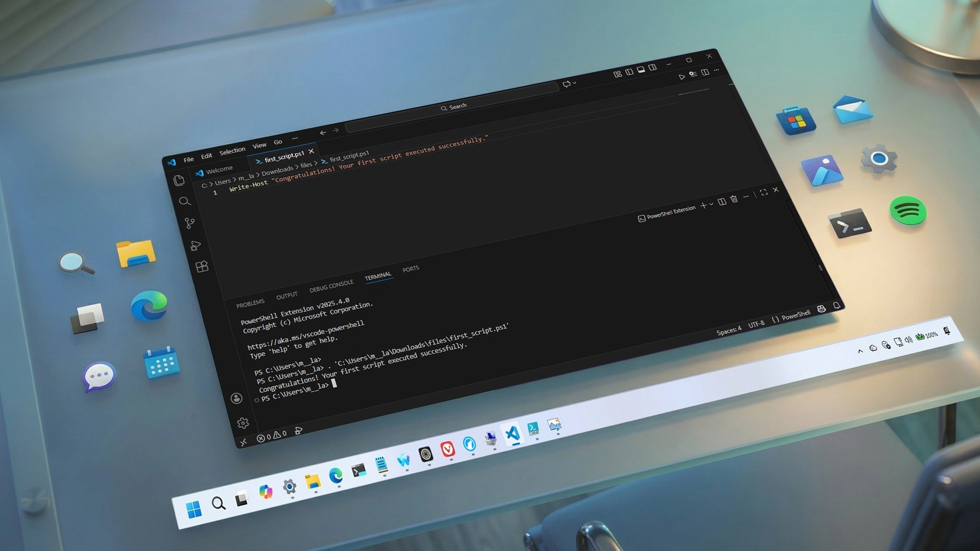980x551 pixels.
Task: Open the Accounts icon in activity bar
Action: 237,398
